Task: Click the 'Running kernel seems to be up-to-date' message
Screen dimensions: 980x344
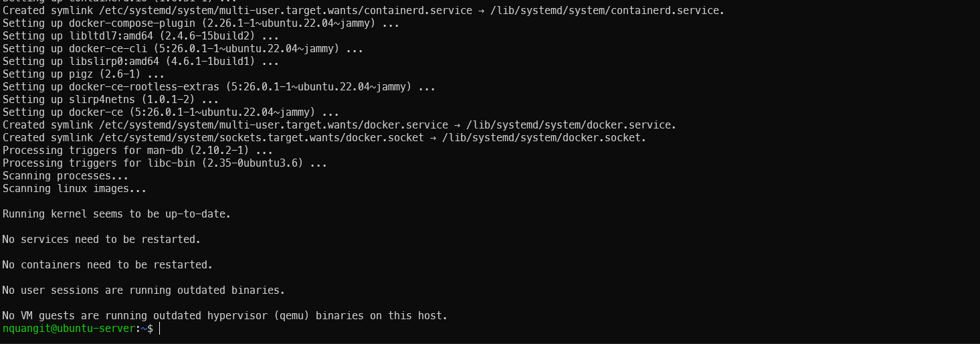Action: pos(116,214)
